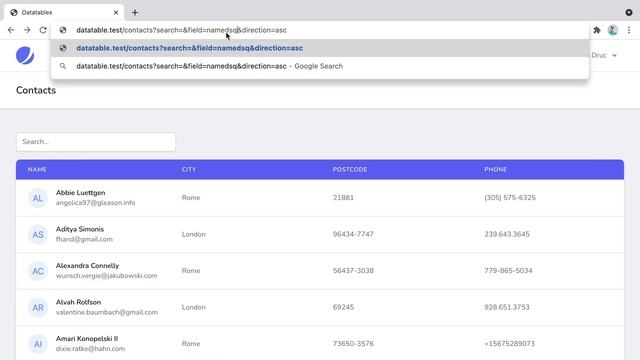The width and height of the screenshot is (640, 360).
Task: Click the address bar URL text
Action: tap(181, 30)
